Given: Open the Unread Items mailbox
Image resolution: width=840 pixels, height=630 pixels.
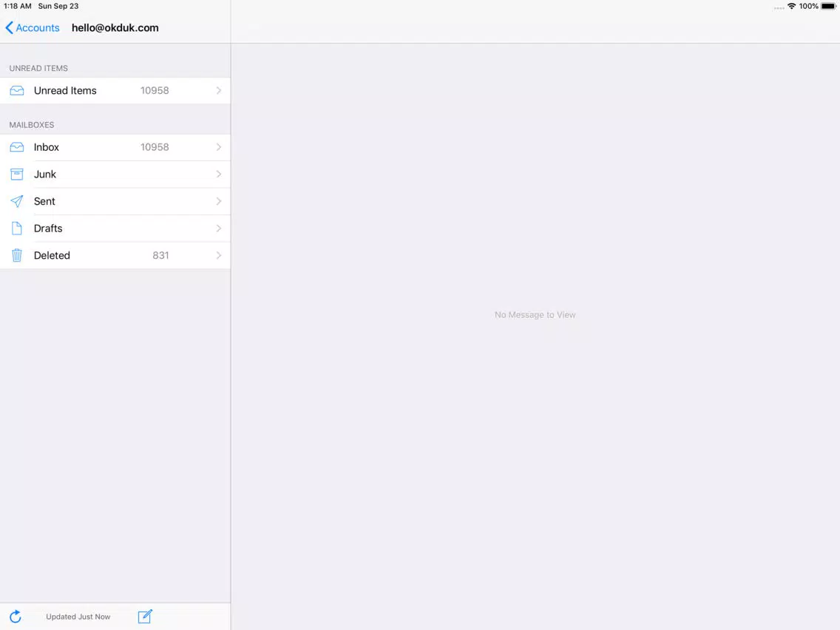Looking at the screenshot, I should (115, 90).
